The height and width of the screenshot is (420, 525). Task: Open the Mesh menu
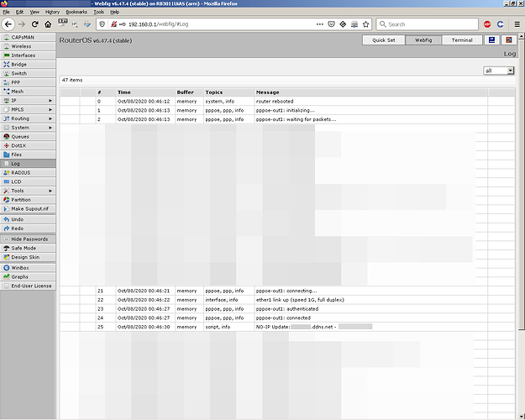point(28,92)
